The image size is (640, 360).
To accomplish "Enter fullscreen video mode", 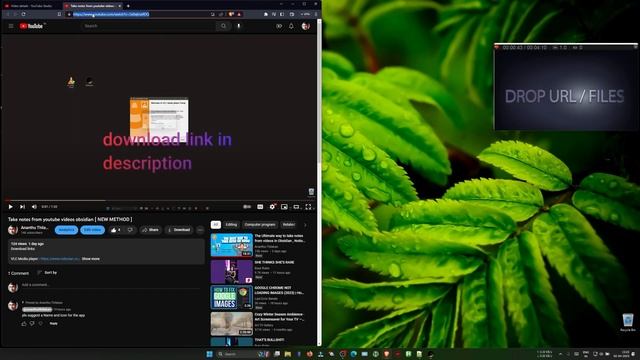I will click(x=309, y=207).
